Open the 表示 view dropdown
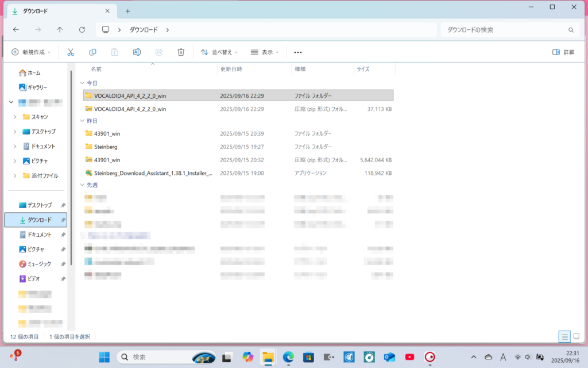 264,52
